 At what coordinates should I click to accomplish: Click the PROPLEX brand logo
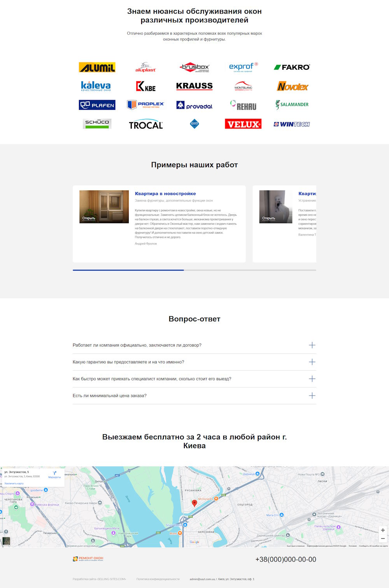tap(145, 105)
